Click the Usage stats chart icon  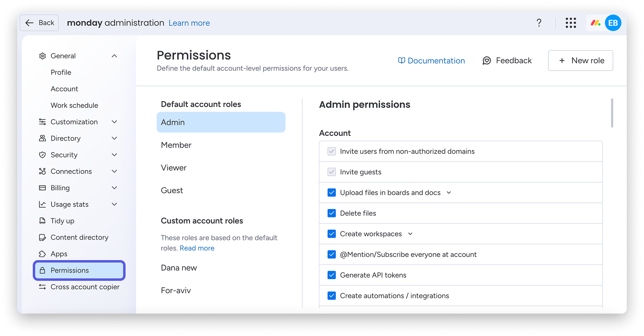[42, 204]
